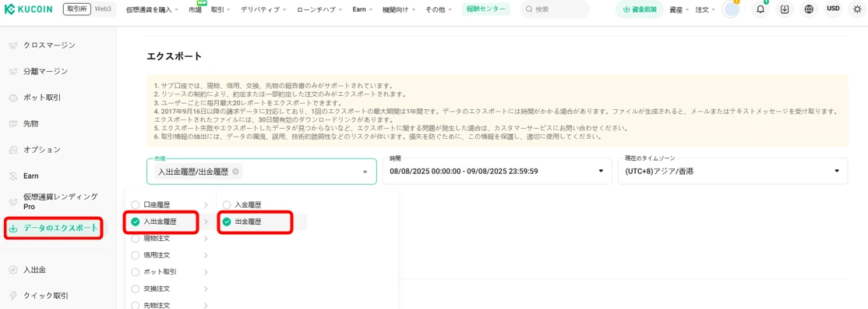Open the 報酬センター button
868x309 pixels.
486,9
